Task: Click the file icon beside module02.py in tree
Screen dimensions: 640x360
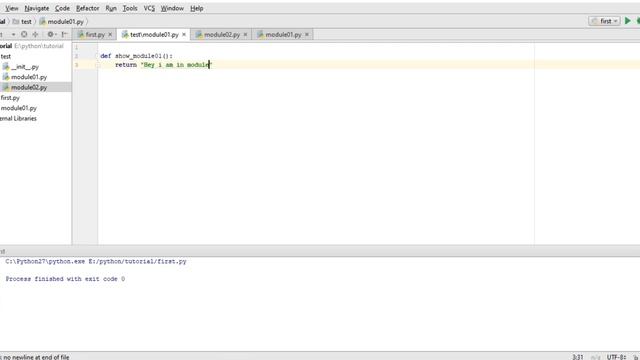Action: (x=6, y=87)
